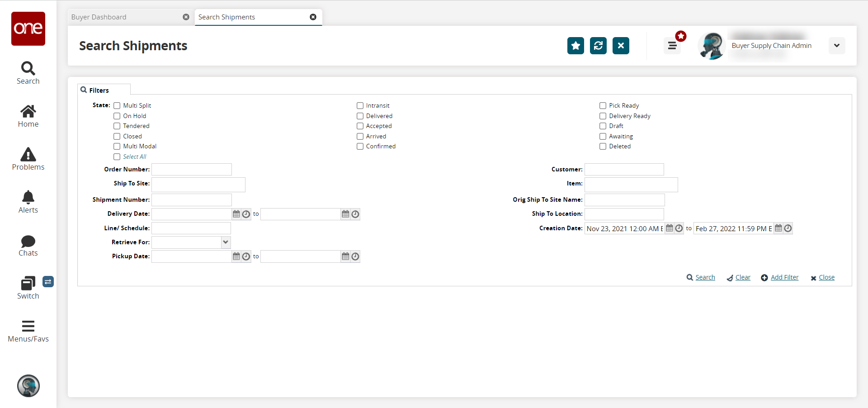Click the round avatar at sidebar bottom

(28, 386)
